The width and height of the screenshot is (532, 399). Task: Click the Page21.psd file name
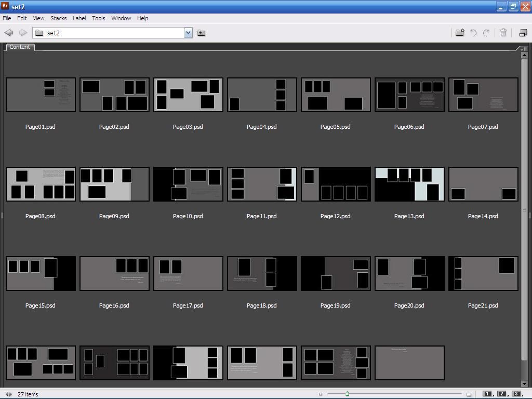(483, 305)
